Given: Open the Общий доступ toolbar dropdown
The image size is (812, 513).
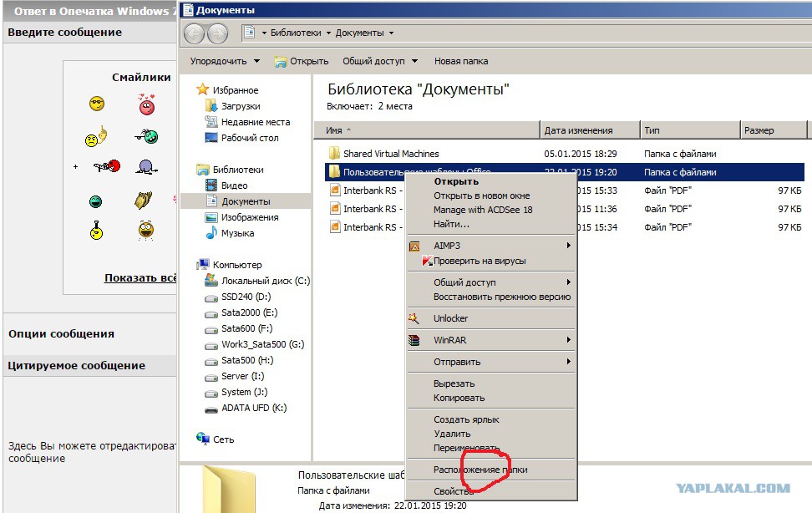Looking at the screenshot, I should [x=379, y=61].
